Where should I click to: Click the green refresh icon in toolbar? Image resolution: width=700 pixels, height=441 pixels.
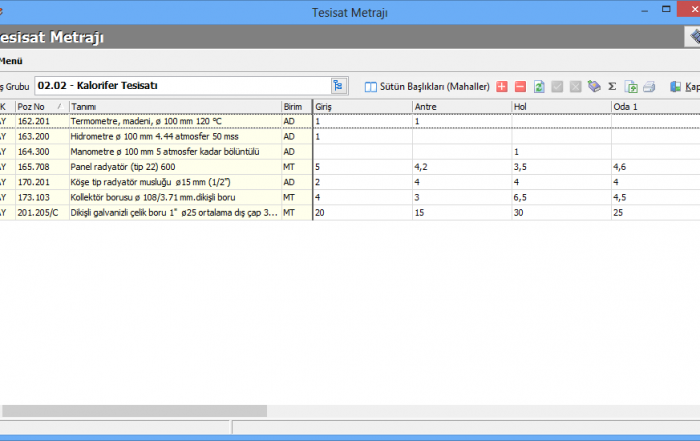tap(539, 87)
